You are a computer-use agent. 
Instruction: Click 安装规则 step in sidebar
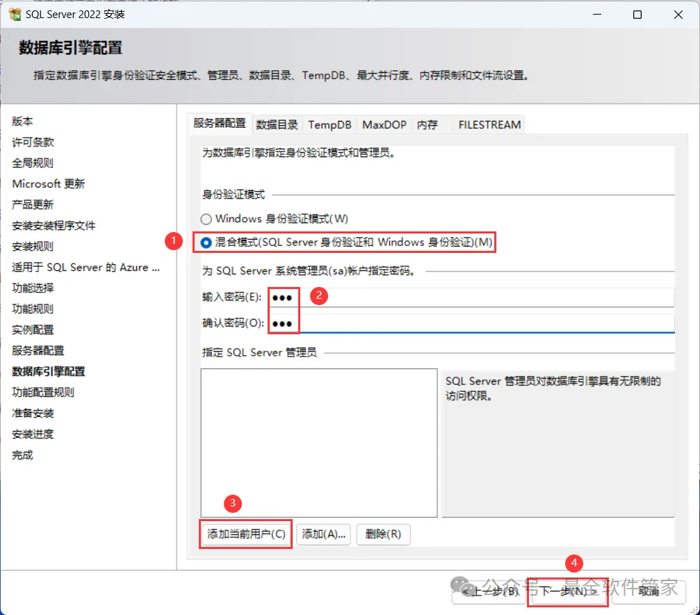point(33,247)
